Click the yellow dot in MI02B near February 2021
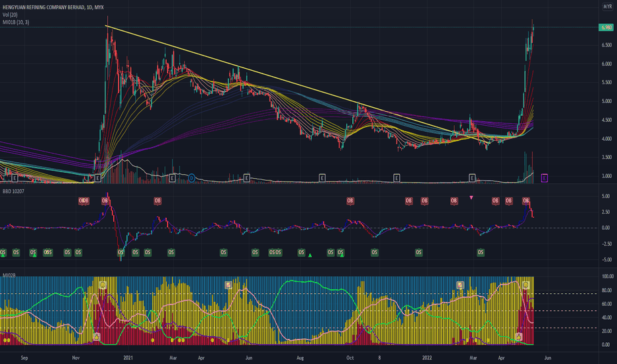 (x=153, y=340)
